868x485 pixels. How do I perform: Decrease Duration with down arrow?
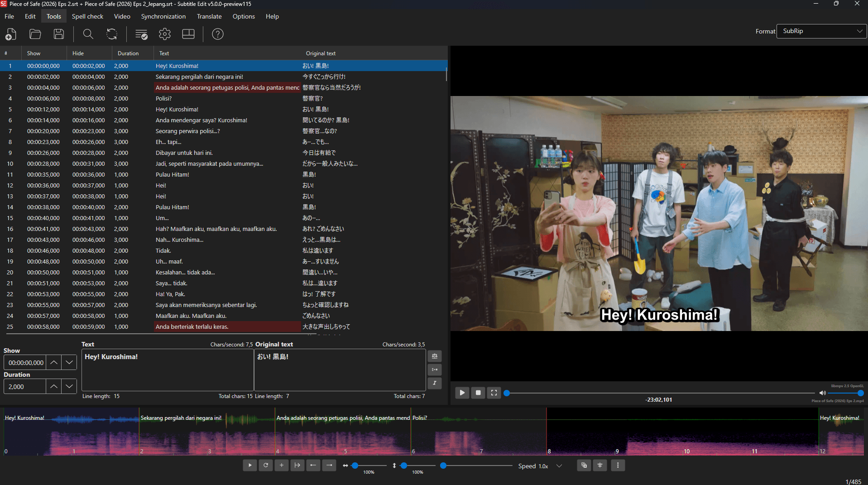[x=69, y=387]
